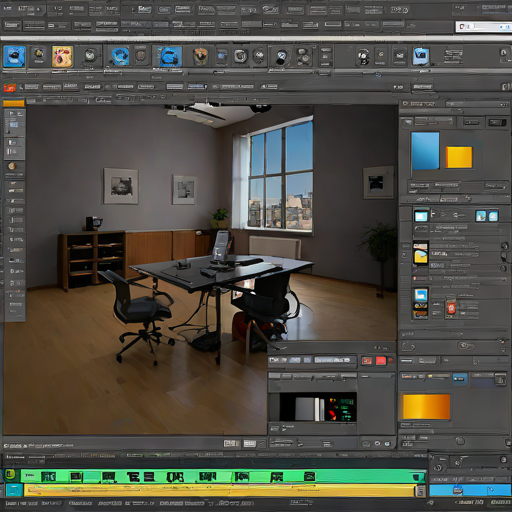Click the white search field in the toolbar
512x512 pixels.
click(483, 27)
